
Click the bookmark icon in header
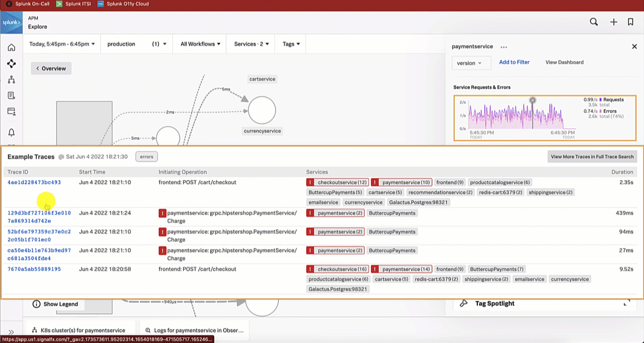coord(630,22)
